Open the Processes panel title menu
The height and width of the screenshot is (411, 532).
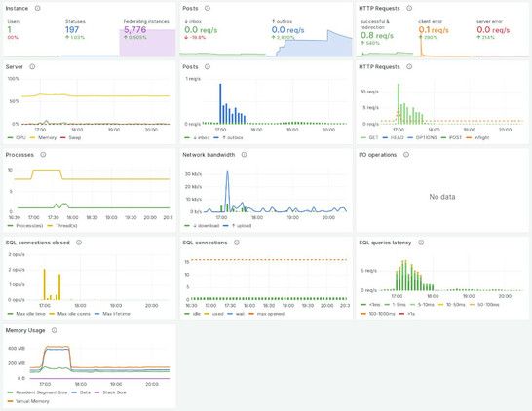tap(19, 155)
